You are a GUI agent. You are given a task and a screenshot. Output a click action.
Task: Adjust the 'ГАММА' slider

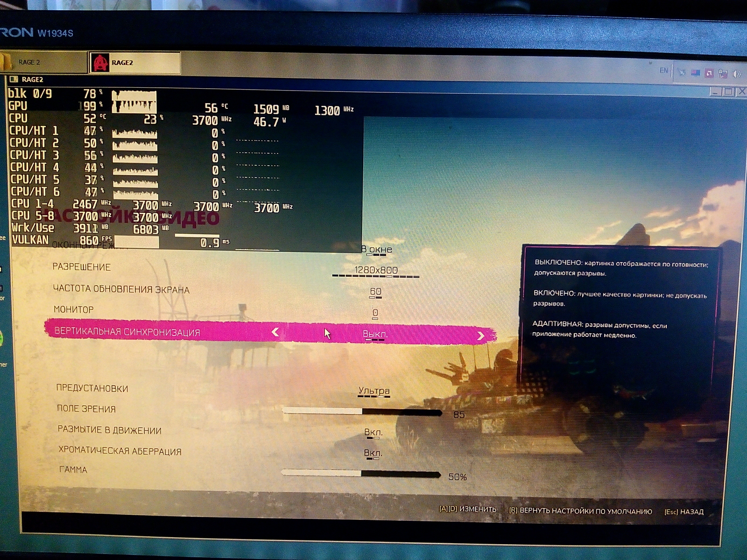361,474
